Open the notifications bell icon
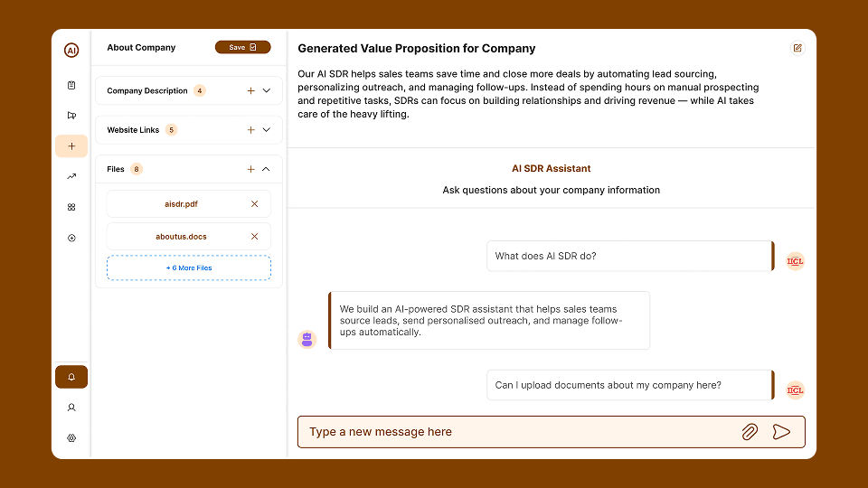 point(71,377)
